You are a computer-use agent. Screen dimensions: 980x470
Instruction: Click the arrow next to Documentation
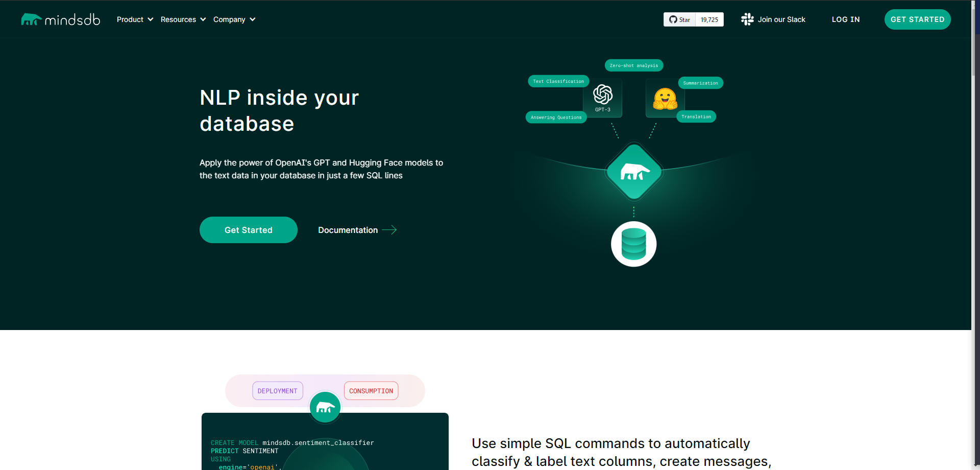pos(389,230)
